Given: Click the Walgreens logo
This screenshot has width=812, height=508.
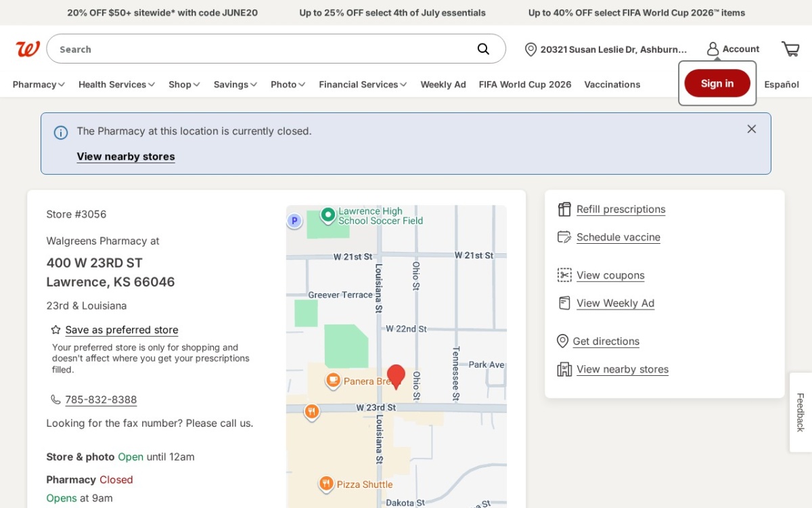Looking at the screenshot, I should [28, 49].
